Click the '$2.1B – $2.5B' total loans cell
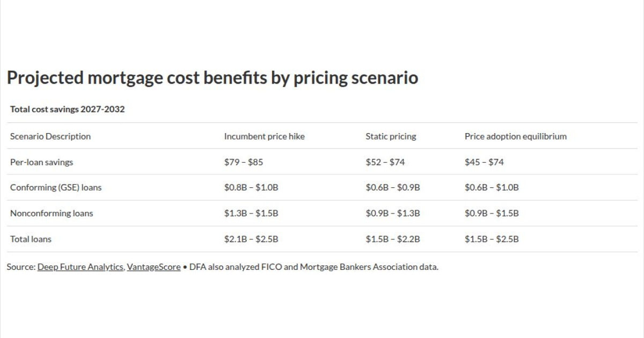Image resolution: width=644 pixels, height=338 pixels. (251, 239)
